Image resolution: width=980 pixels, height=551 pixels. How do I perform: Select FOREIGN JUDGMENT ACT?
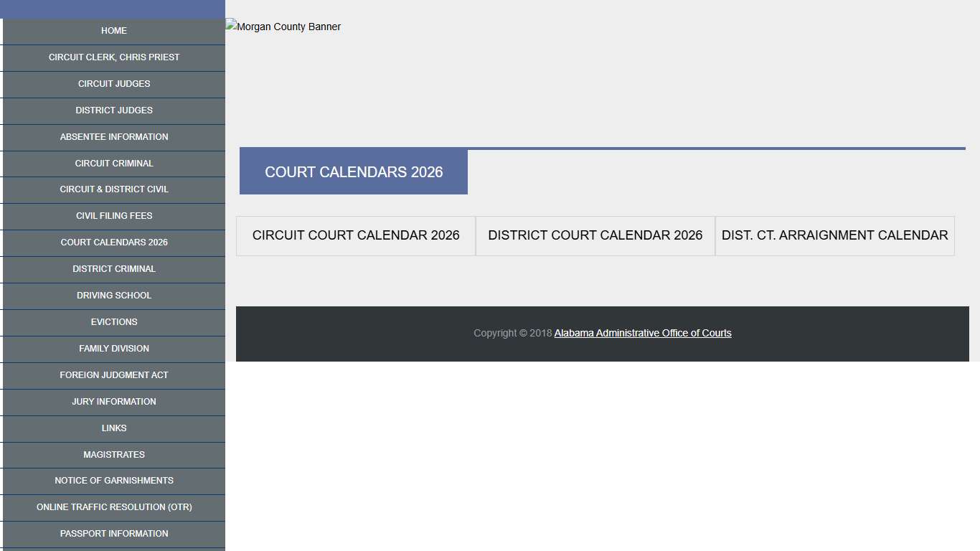[x=113, y=375]
